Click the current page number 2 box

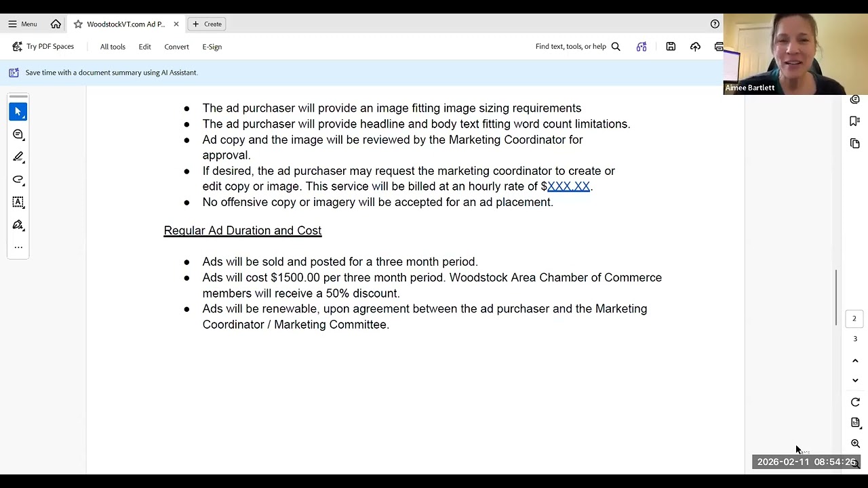854,319
